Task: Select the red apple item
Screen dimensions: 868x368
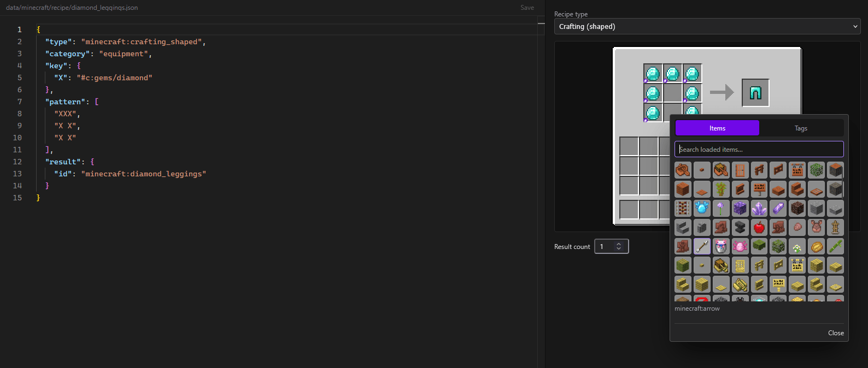Action: pos(759,227)
